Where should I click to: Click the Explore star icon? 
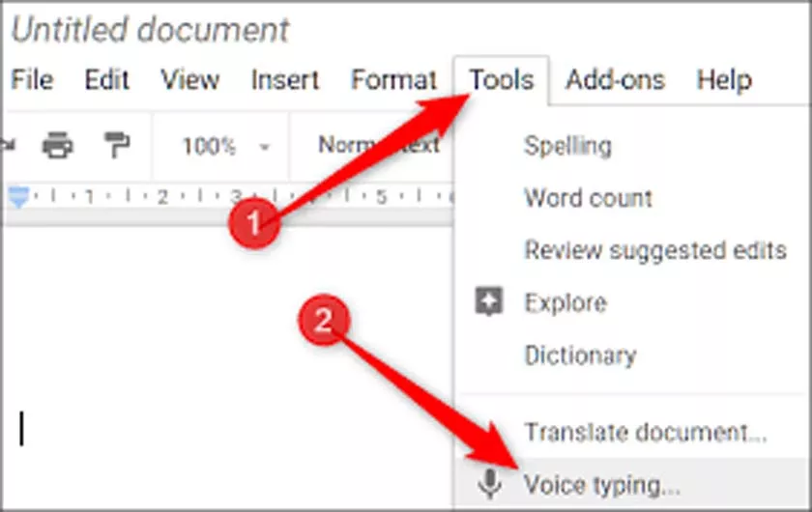pyautogui.click(x=489, y=300)
